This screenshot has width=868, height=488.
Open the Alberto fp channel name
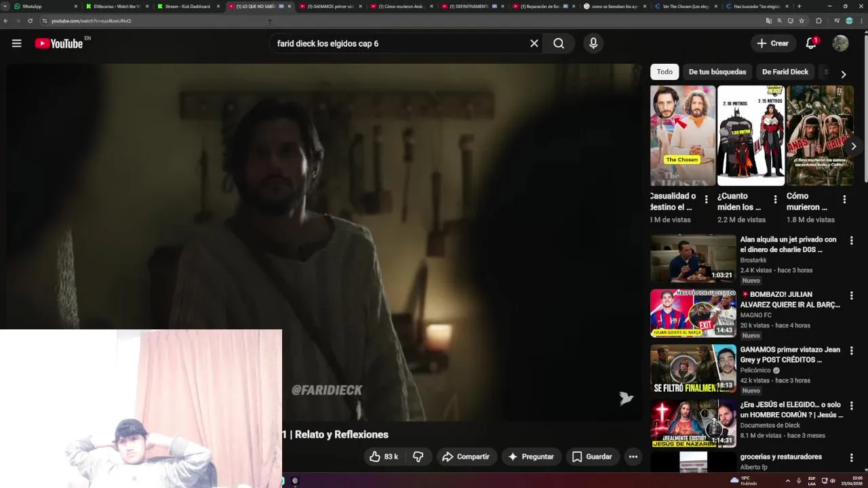pos(754,468)
